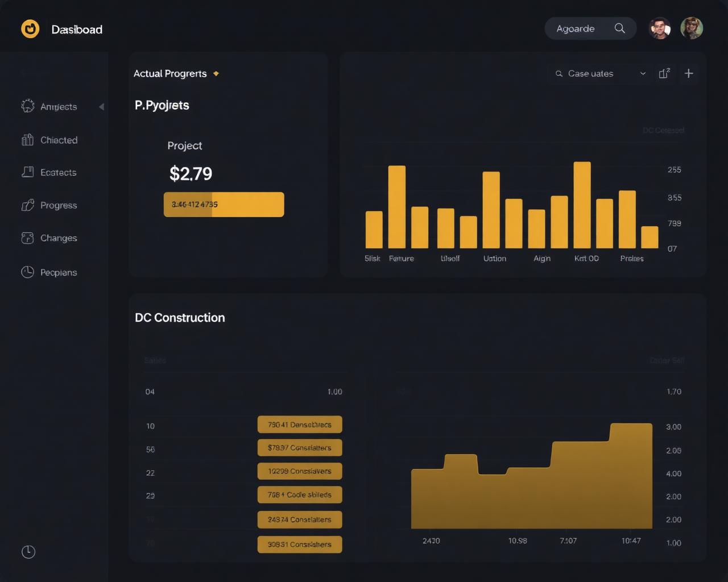Click the orange diamond beside Actual Progrerts
This screenshot has width=728, height=582.
(216, 73)
